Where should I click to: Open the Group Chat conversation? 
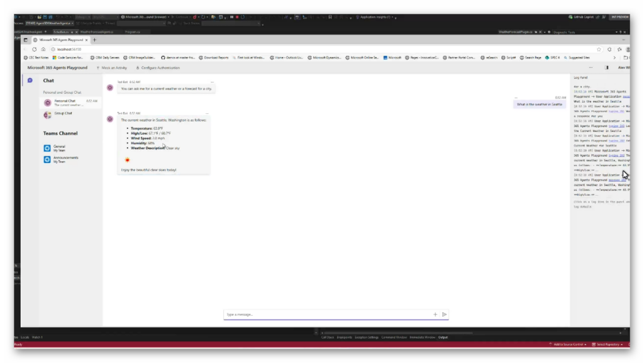[70, 114]
